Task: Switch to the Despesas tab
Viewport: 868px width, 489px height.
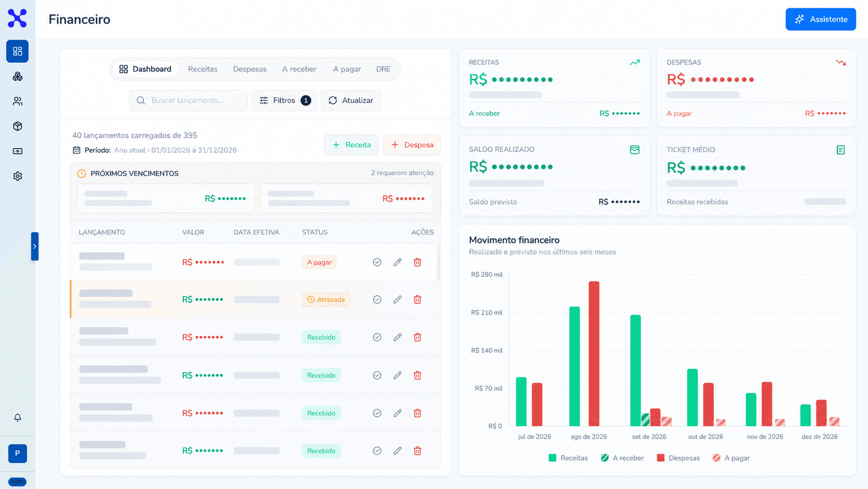Action: point(250,69)
